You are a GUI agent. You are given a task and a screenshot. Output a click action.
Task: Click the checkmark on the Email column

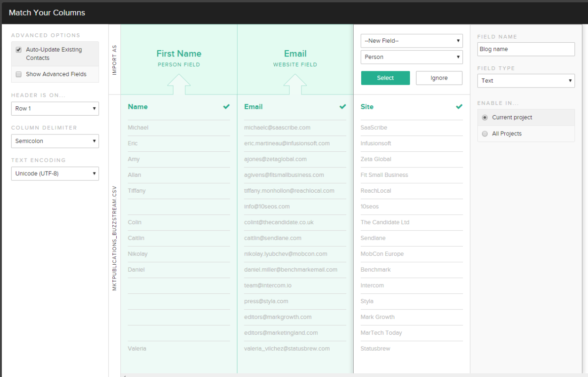pos(342,106)
